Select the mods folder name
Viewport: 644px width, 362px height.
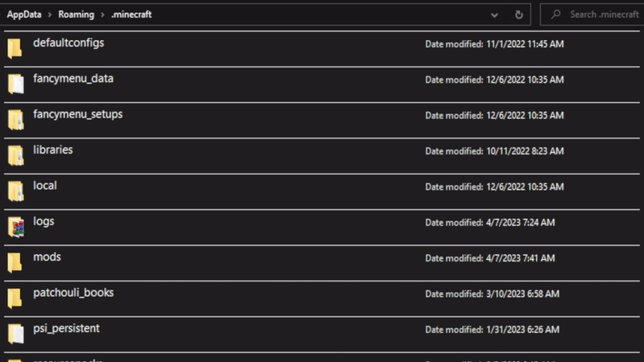(x=47, y=257)
